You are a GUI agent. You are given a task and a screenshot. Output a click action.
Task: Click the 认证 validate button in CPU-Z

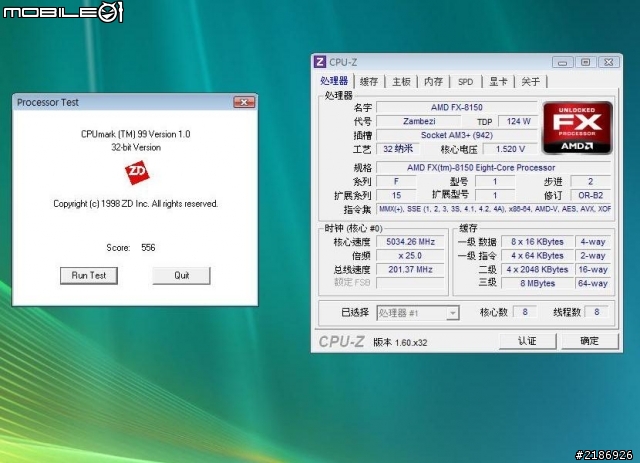pos(527,341)
